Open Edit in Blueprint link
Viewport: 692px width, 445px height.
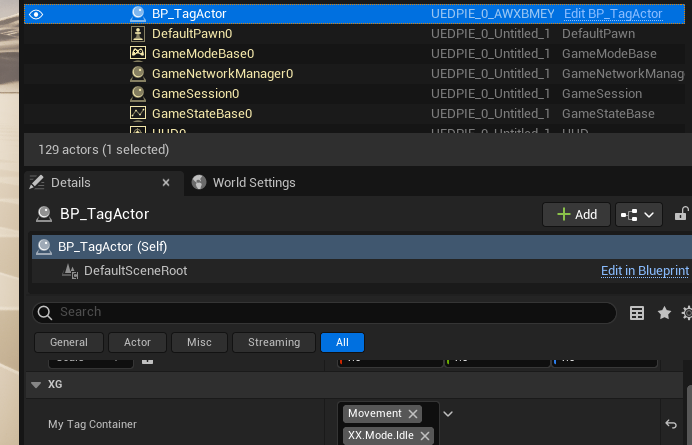(645, 271)
